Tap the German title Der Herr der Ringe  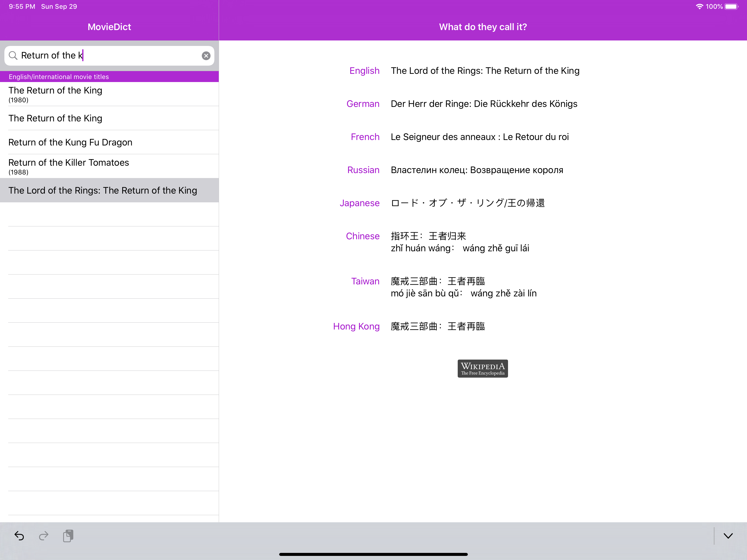484,104
